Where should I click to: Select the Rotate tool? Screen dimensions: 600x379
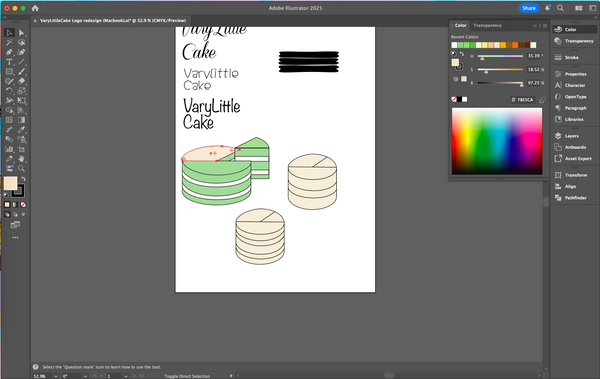point(9,91)
